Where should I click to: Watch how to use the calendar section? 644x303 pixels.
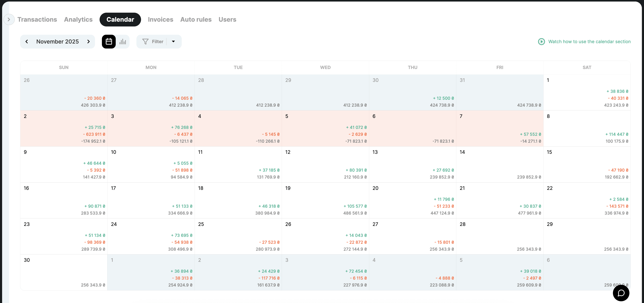(x=589, y=41)
